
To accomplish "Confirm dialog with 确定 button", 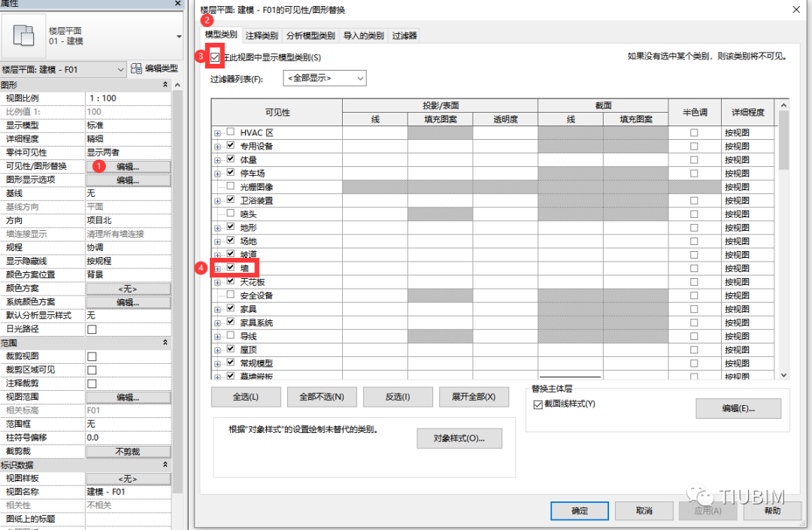I will [x=580, y=511].
